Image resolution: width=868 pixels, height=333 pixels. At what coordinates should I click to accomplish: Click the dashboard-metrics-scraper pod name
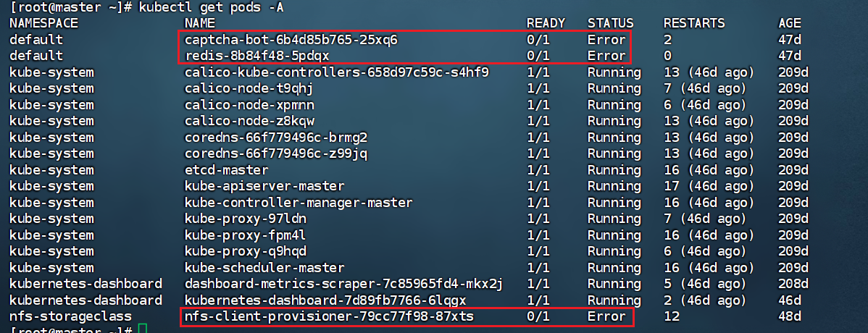(343, 284)
